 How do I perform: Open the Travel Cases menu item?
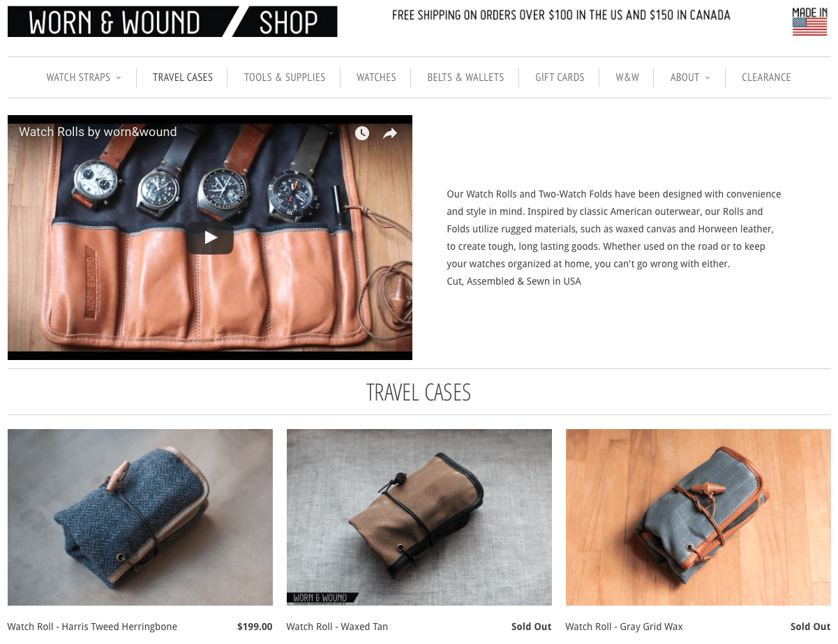click(x=183, y=77)
